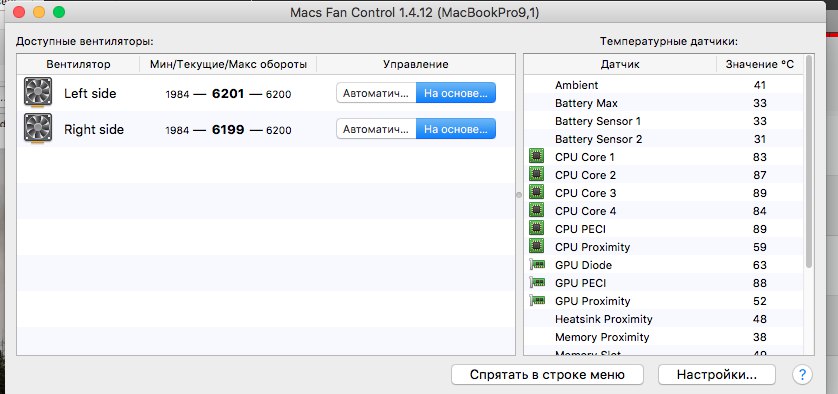The width and height of the screenshot is (838, 394).
Task: Select the CPU Core 3 chip icon
Action: 536,192
